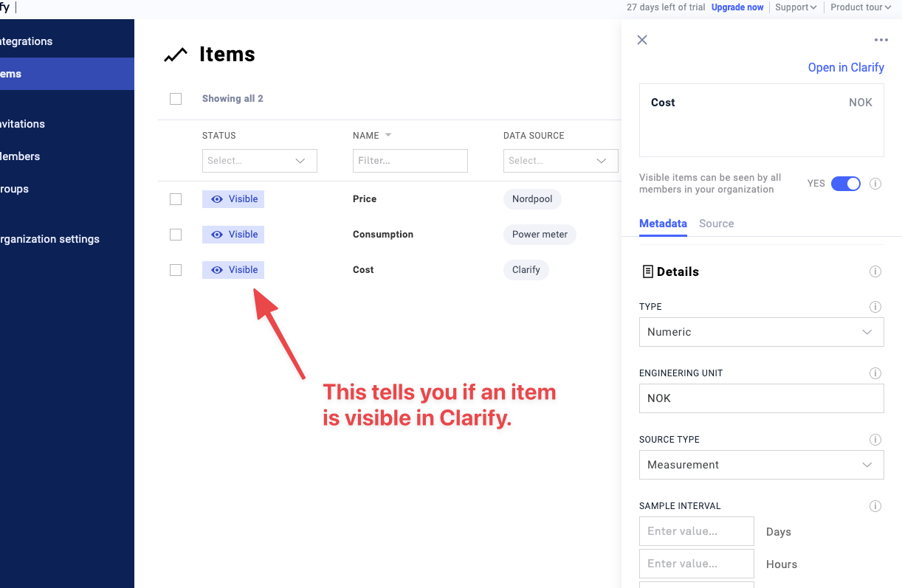Open the Status filter dropdown

point(259,161)
